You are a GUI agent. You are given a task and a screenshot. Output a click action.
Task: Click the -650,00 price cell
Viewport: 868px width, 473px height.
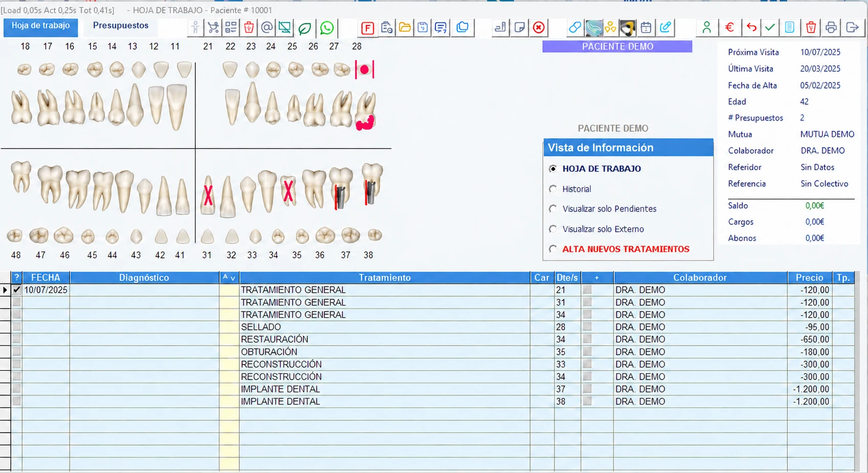pos(809,339)
